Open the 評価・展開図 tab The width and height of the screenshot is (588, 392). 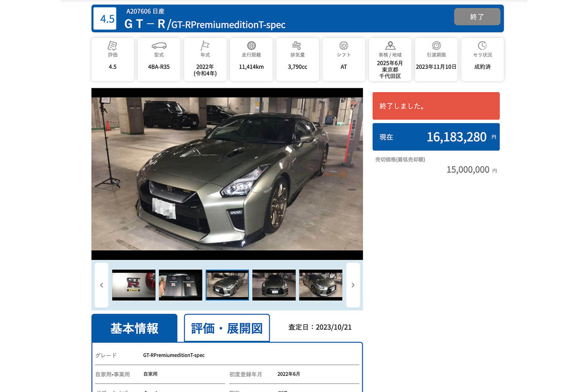(x=227, y=328)
